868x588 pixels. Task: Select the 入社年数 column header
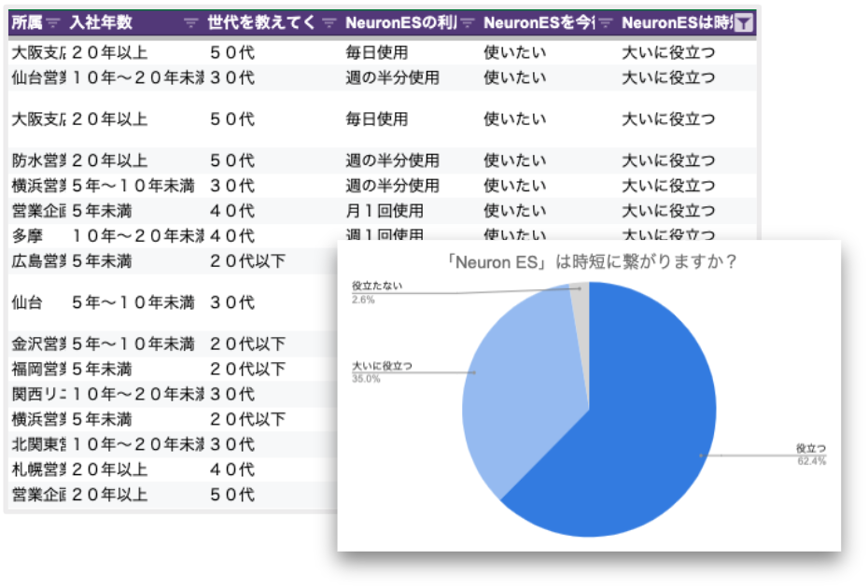coord(101,22)
